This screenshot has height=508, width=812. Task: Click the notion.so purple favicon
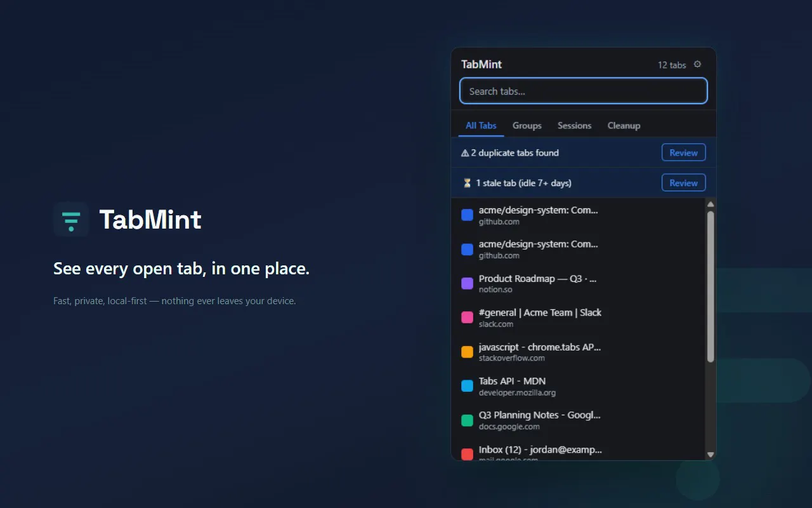pyautogui.click(x=467, y=283)
